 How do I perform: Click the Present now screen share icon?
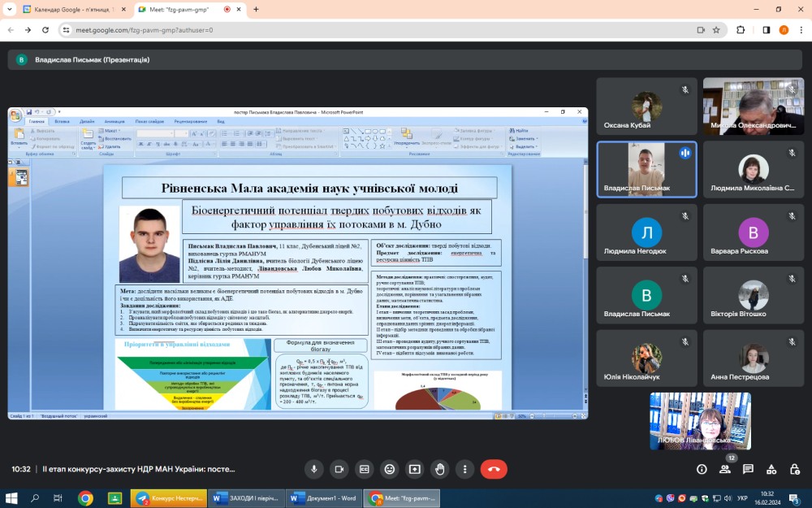pyautogui.click(x=415, y=469)
